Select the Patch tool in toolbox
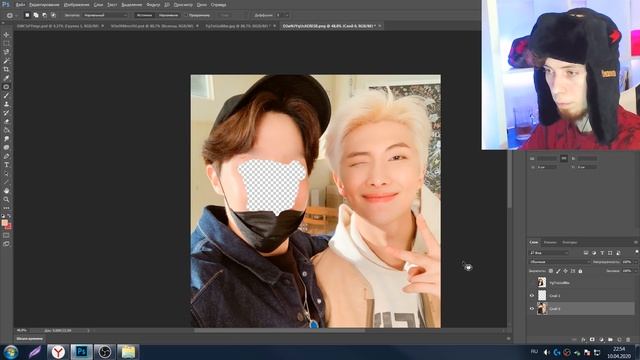 (6, 87)
